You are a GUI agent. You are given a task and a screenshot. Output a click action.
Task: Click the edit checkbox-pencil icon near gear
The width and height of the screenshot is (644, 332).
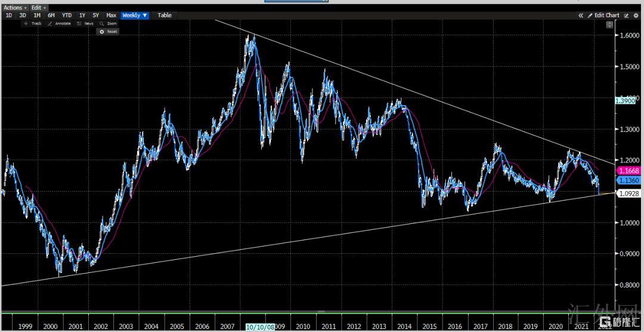point(626,15)
